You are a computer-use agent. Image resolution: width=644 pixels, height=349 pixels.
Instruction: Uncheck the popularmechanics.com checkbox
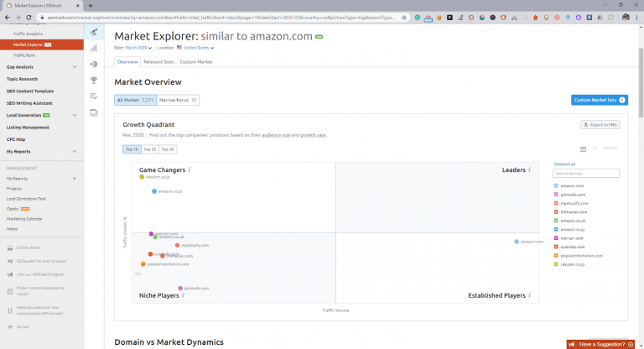(556, 255)
